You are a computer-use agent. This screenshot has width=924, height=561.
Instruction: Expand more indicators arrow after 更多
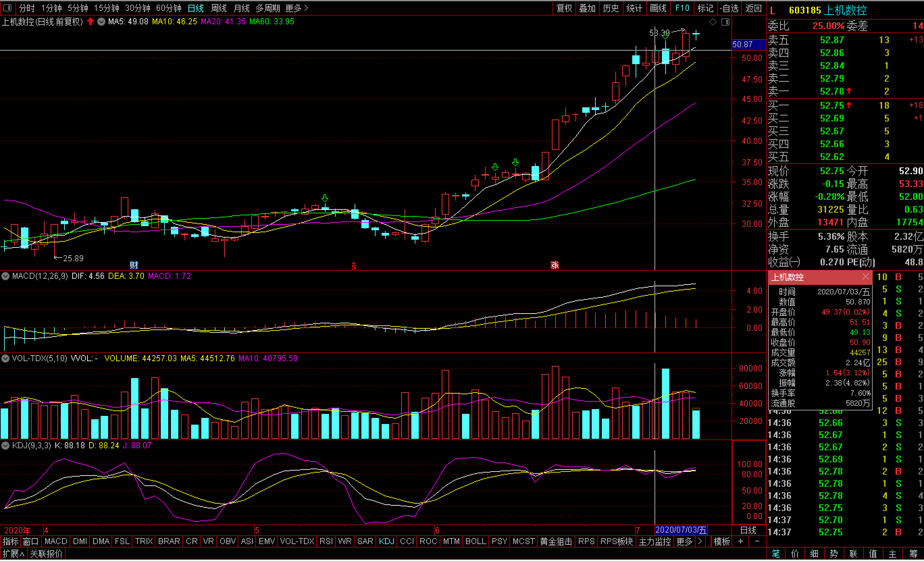coord(700,541)
